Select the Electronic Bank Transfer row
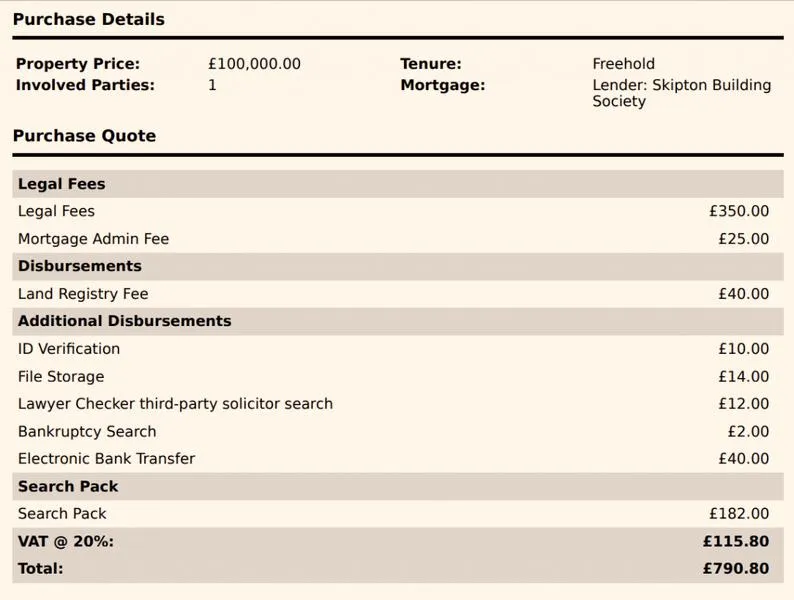The image size is (794, 600). pyautogui.click(x=398, y=459)
